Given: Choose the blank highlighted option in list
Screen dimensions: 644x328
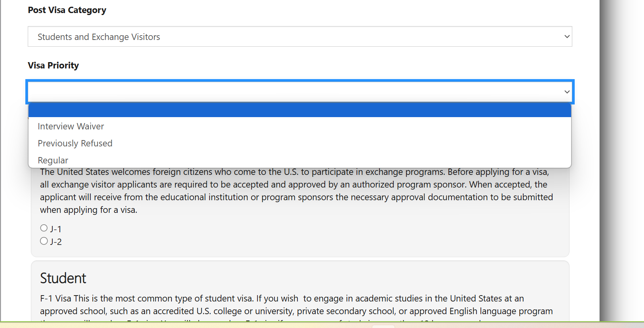Looking at the screenshot, I should click(x=299, y=110).
